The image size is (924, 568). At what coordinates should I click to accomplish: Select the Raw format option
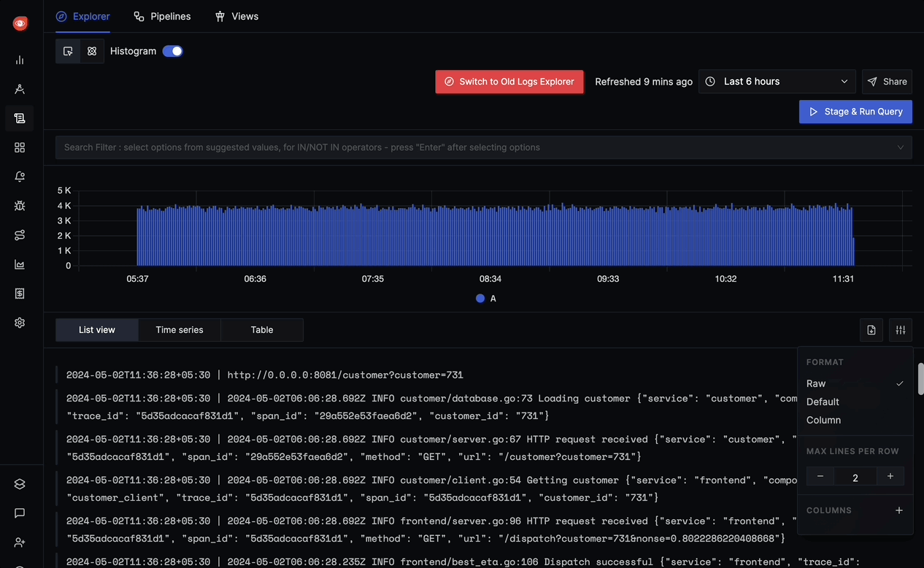point(855,383)
